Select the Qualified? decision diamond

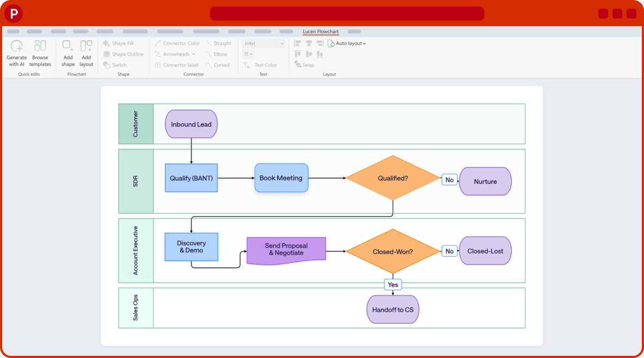pyautogui.click(x=393, y=178)
